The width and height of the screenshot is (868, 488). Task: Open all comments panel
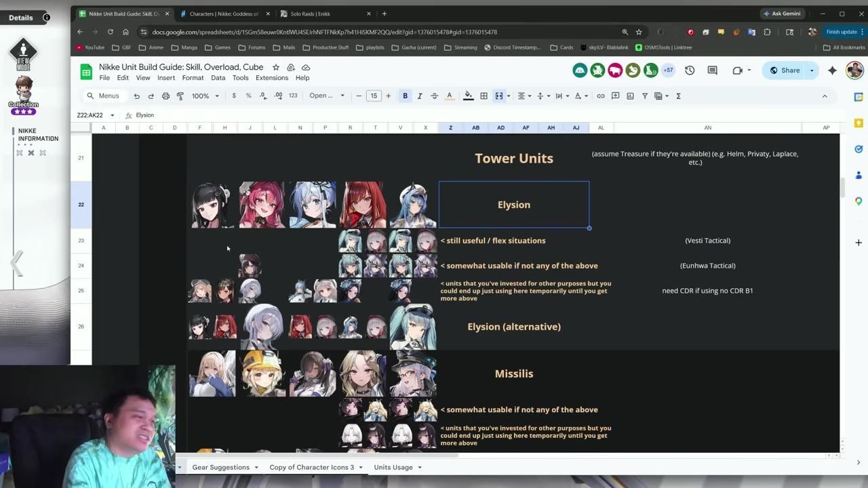(x=712, y=70)
